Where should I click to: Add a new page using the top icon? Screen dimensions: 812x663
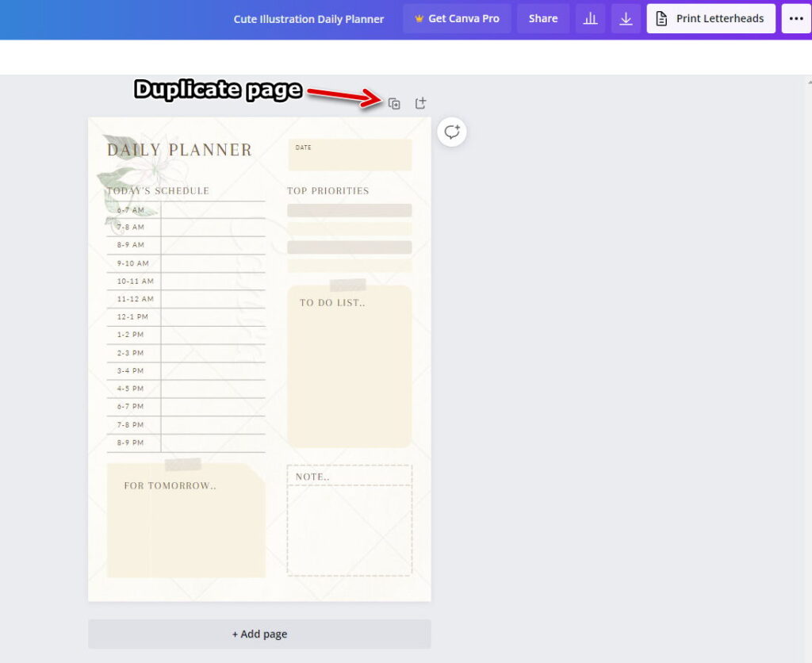421,103
